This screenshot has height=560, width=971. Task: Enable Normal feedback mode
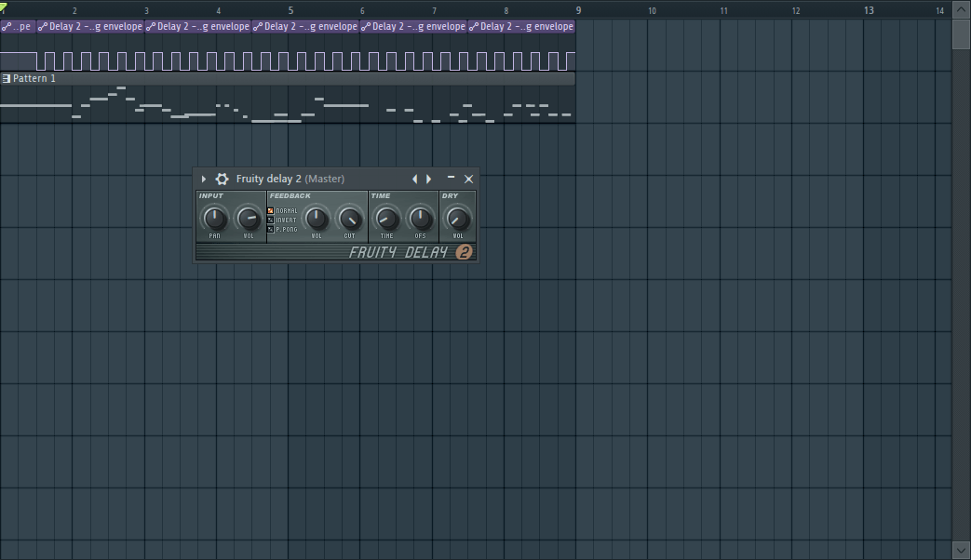pyautogui.click(x=271, y=211)
